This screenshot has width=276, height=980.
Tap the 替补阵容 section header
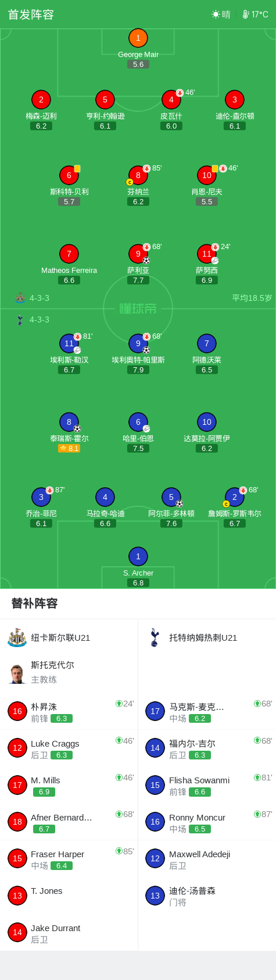[34, 603]
